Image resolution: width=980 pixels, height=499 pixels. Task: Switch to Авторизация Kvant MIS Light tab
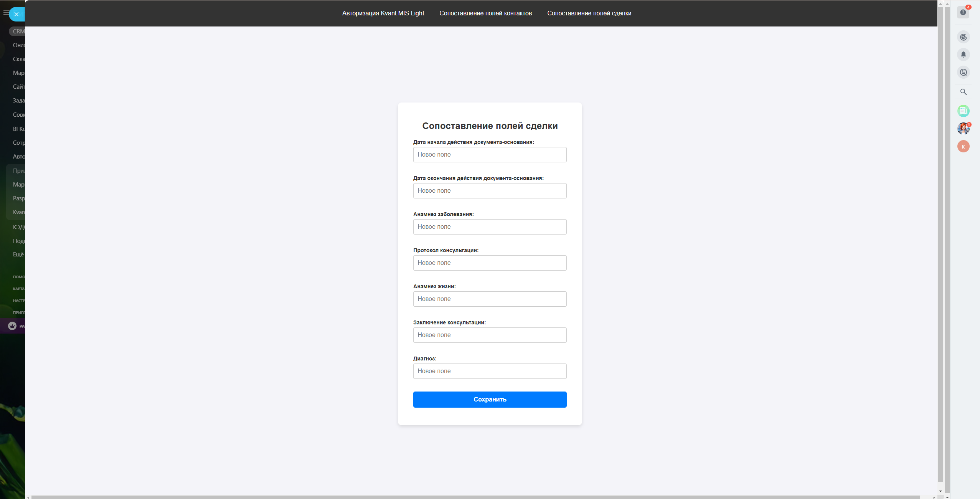[x=383, y=13]
